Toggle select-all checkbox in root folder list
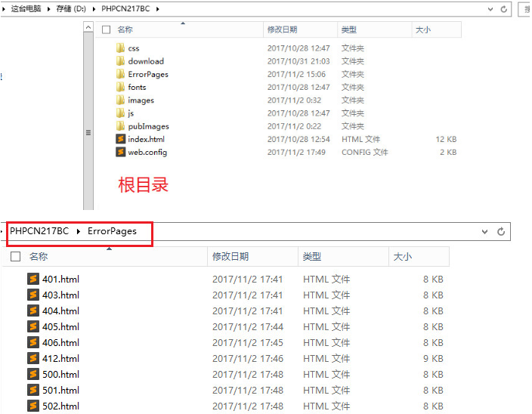Image resolution: width=532 pixels, height=414 pixels. (106, 29)
